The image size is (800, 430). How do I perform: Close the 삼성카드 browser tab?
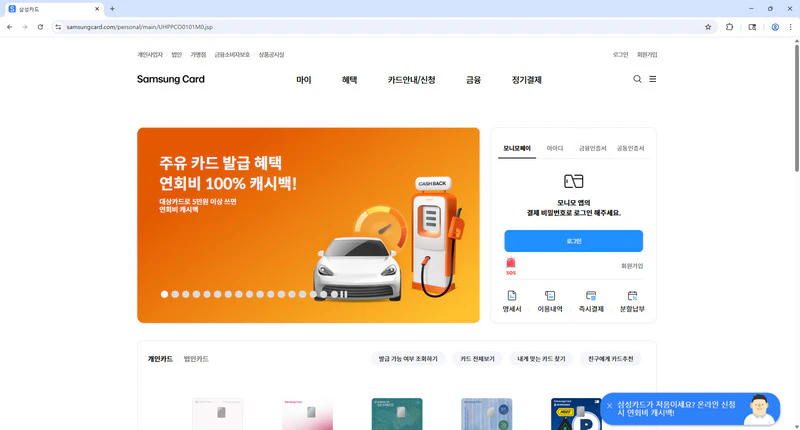point(97,9)
